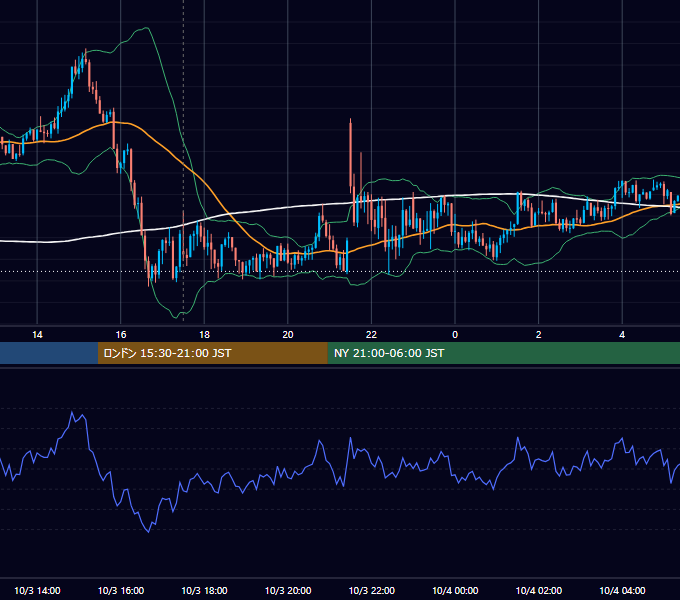
Task: Click the 10/4 02:00 label on indicator axis
Action: coord(539,590)
